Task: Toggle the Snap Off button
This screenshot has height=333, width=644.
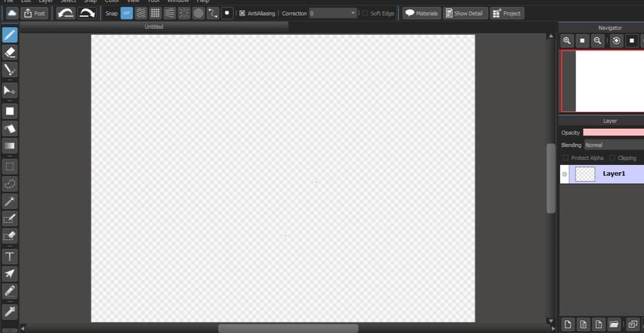Action: tap(127, 13)
